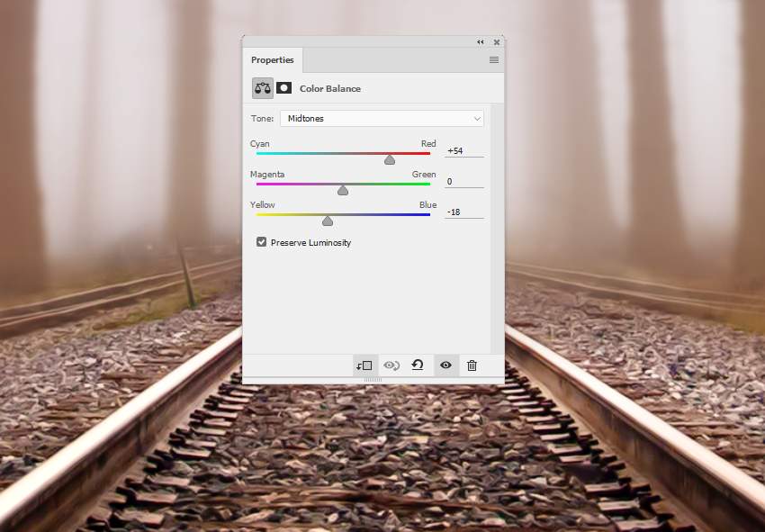Click the Color Balance adjustment icon

pos(263,88)
